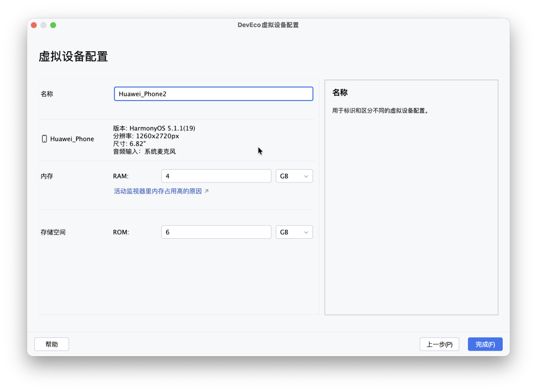Screen dimensions: 537x392
Task: Click the RAM value input field
Action: click(x=216, y=176)
